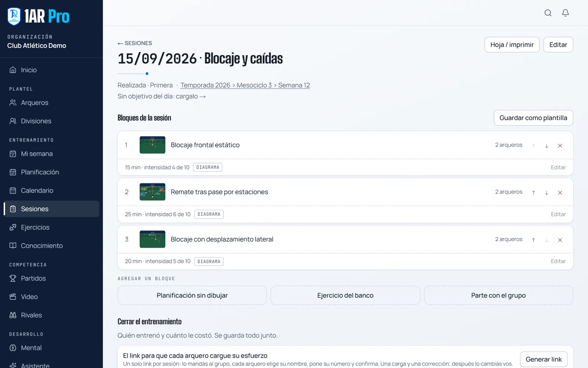The width and height of the screenshot is (588, 368).
Task: Click Guardar como plantilla button
Action: pos(533,118)
